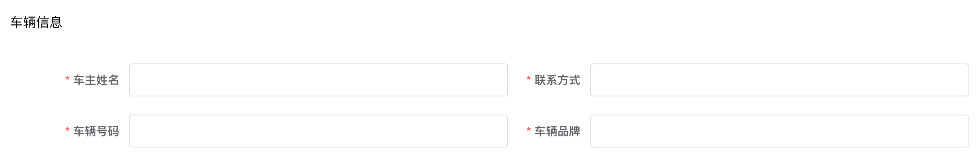Place cursor in contact method box

point(780,80)
